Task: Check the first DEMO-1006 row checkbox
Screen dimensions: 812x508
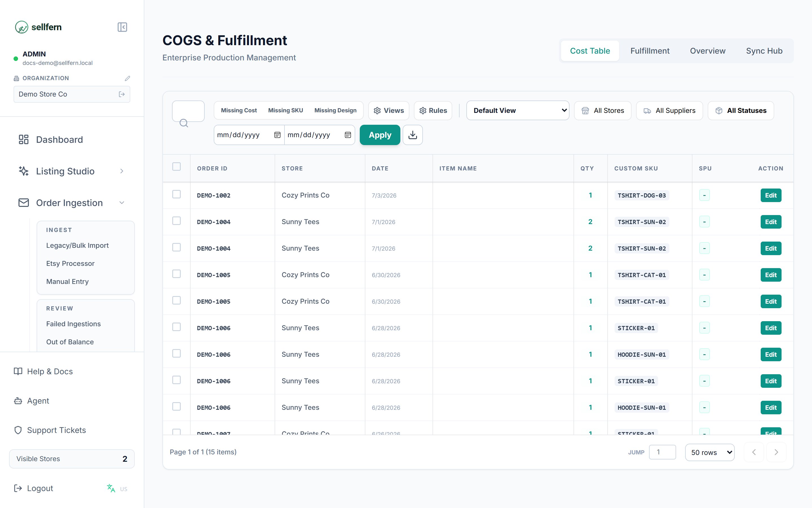Action: click(x=176, y=327)
